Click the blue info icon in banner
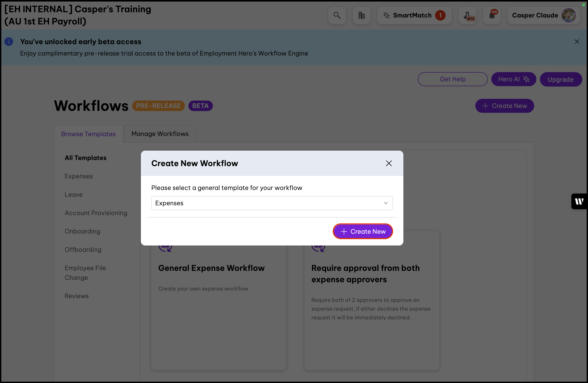This screenshot has height=383, width=588. (9, 42)
